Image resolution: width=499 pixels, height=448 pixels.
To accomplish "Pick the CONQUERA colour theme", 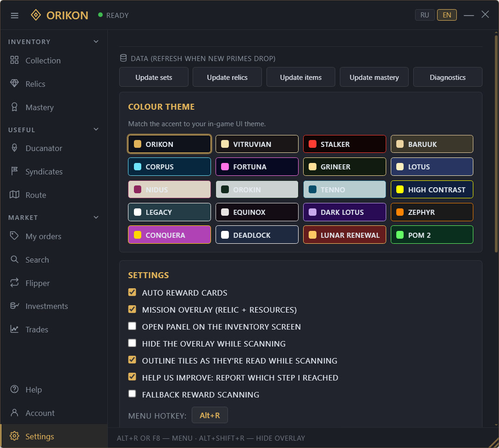I will [169, 235].
